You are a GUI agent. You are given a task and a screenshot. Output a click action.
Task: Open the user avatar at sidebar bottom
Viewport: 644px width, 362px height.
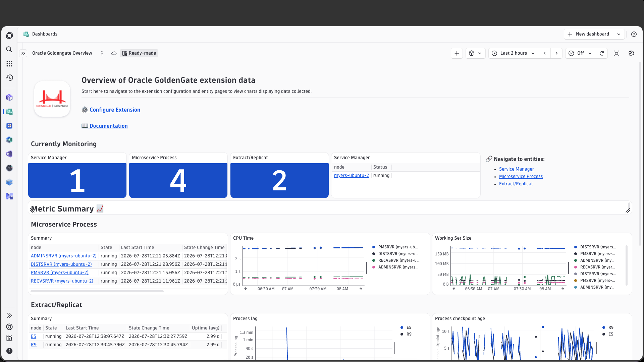9,351
